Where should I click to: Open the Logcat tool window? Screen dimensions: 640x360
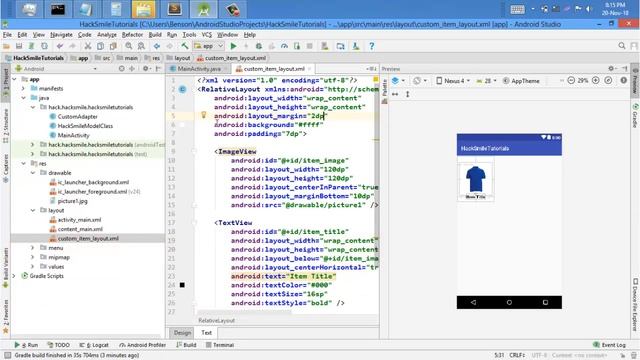(x=94, y=345)
